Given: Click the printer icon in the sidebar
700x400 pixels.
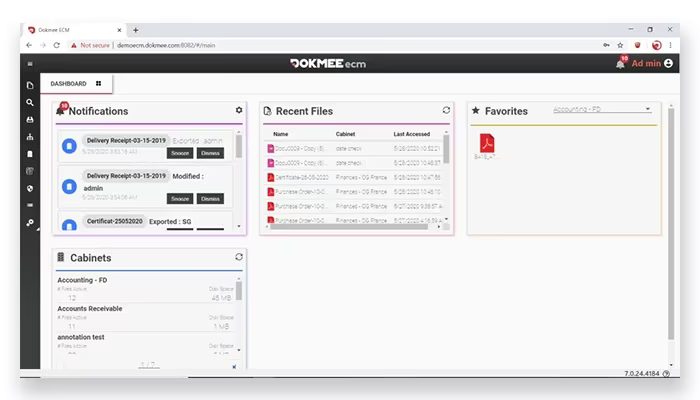Looking at the screenshot, I should point(30,120).
